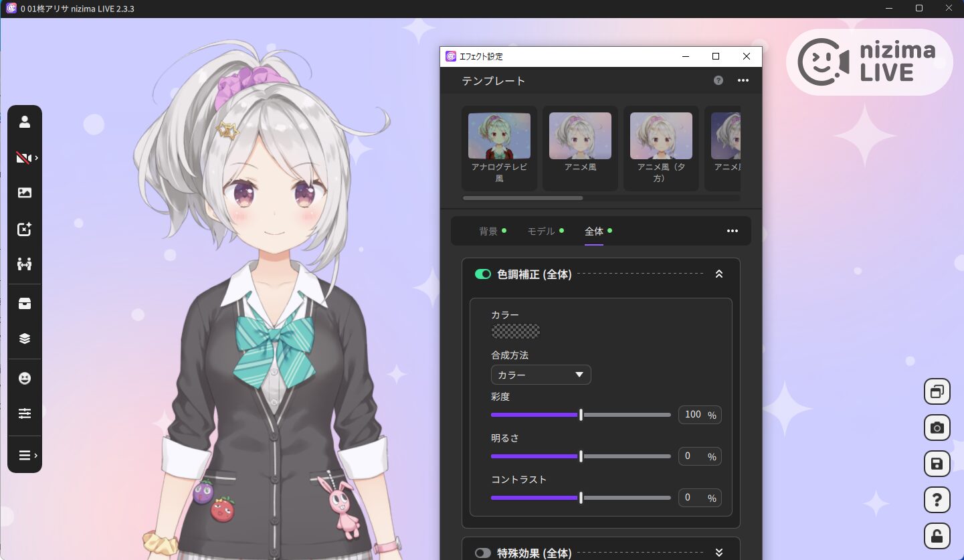This screenshot has width=964, height=560.
Task: Open the 合成方法 blend mode dropdown
Action: (x=540, y=375)
